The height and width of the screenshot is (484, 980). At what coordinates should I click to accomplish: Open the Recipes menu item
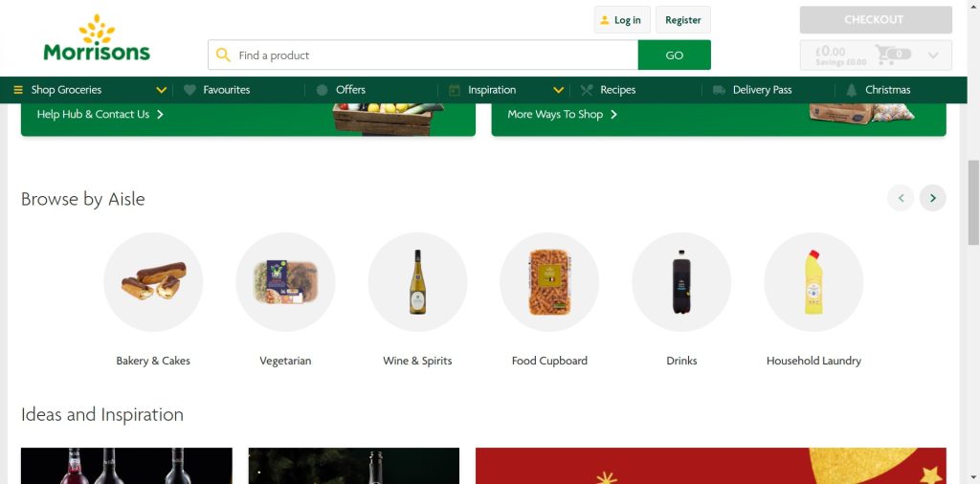[617, 90]
